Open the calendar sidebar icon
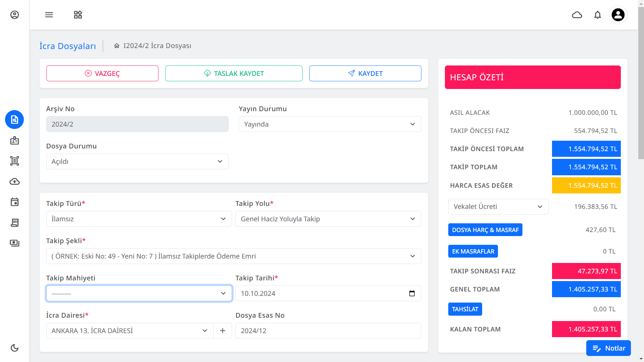The width and height of the screenshot is (644, 362). pyautogui.click(x=14, y=202)
